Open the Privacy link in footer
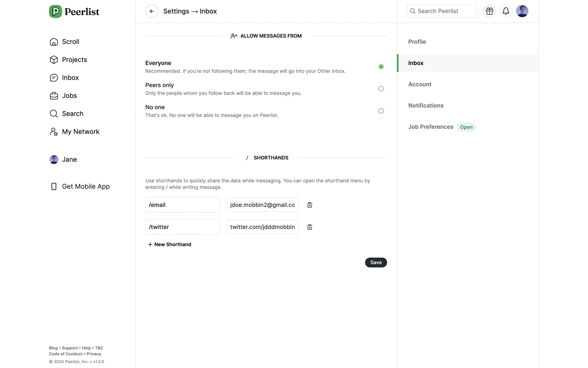The height and width of the screenshot is (368, 588). 94,354
